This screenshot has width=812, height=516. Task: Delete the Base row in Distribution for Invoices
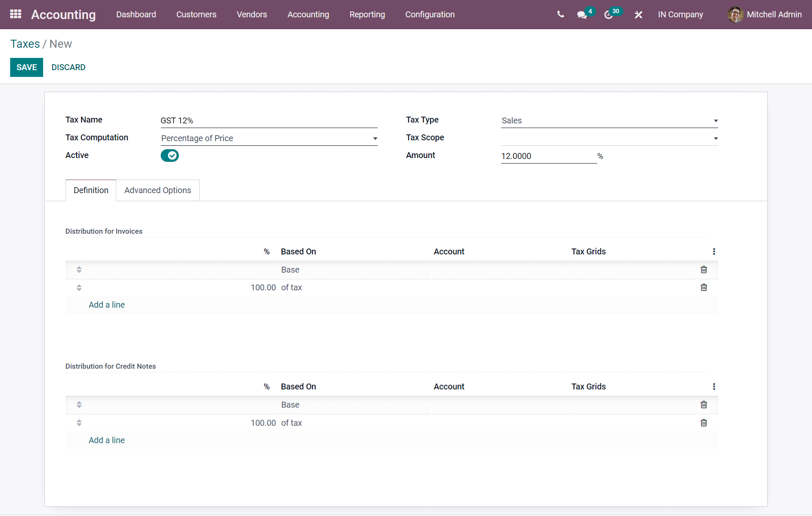704,270
